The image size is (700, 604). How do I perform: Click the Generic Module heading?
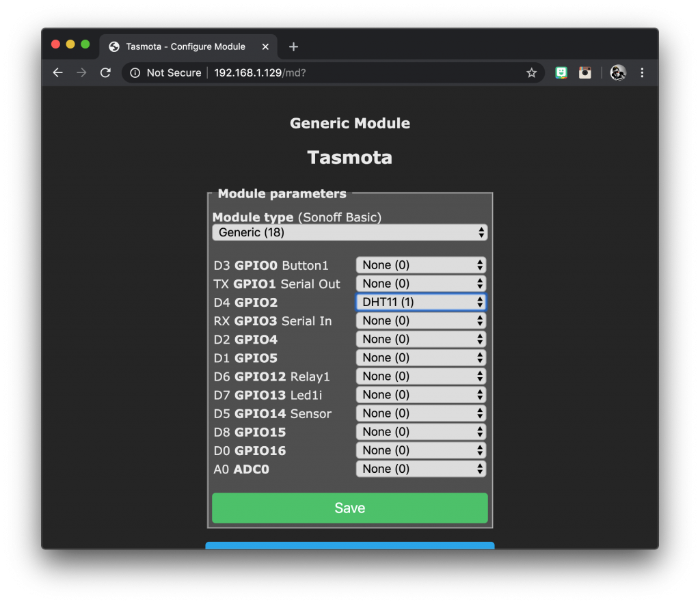[349, 123]
